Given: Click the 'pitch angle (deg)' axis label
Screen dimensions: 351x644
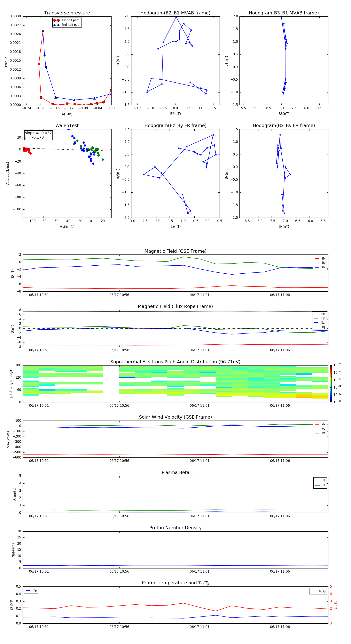Looking at the screenshot, I should (11, 384).
